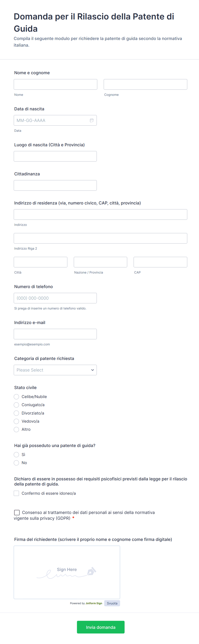Click into the Cognome input field
Image resolution: width=199 pixels, height=644 pixels.
[x=145, y=84]
